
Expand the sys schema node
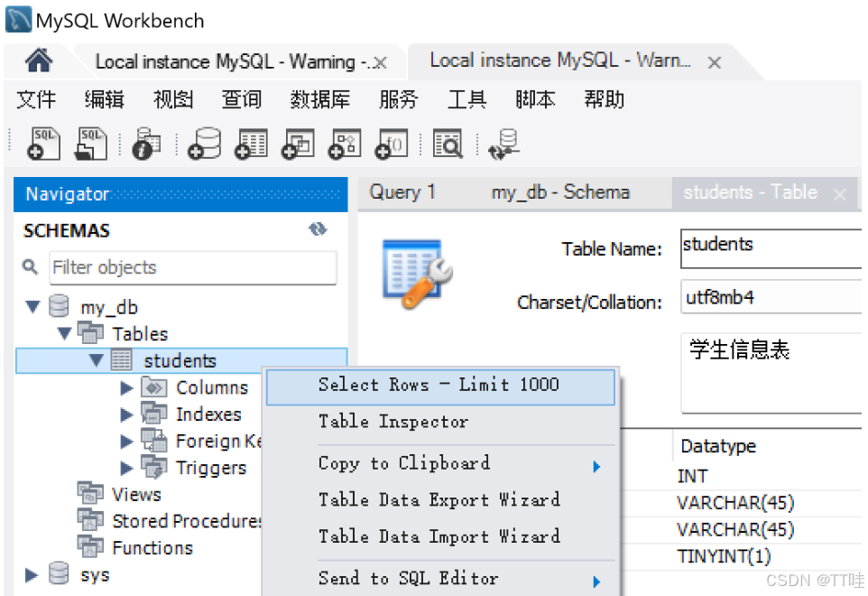[32, 575]
